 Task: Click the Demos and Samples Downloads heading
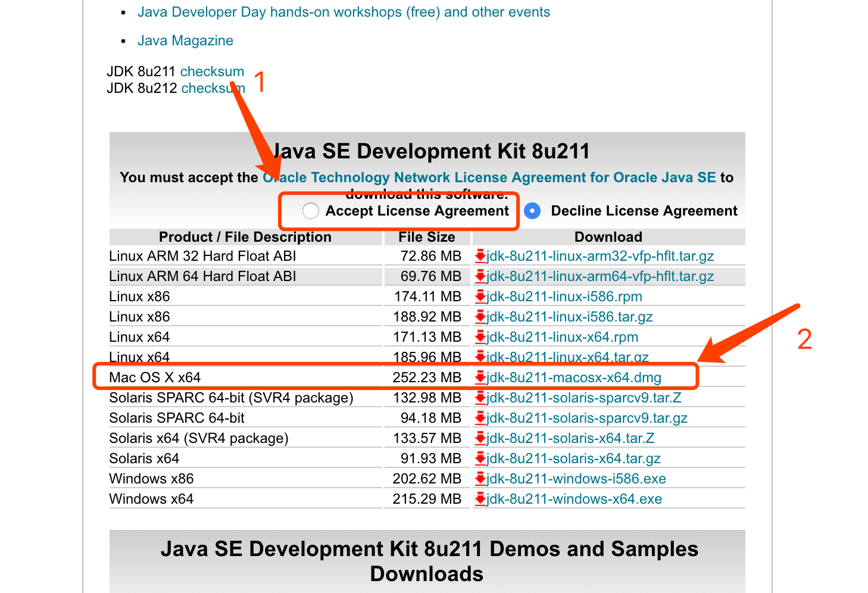tap(429, 561)
